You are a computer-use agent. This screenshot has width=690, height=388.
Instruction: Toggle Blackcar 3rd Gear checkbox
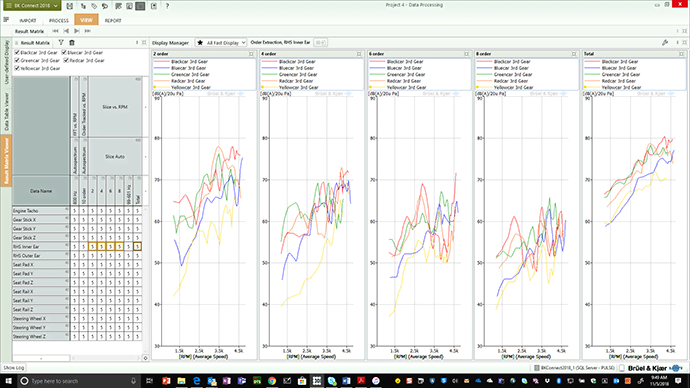point(17,52)
